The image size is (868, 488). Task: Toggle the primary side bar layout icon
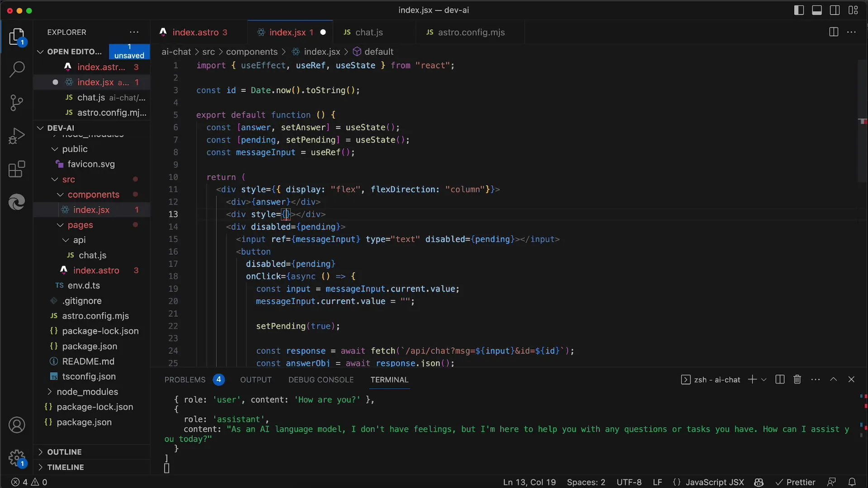pos(799,10)
